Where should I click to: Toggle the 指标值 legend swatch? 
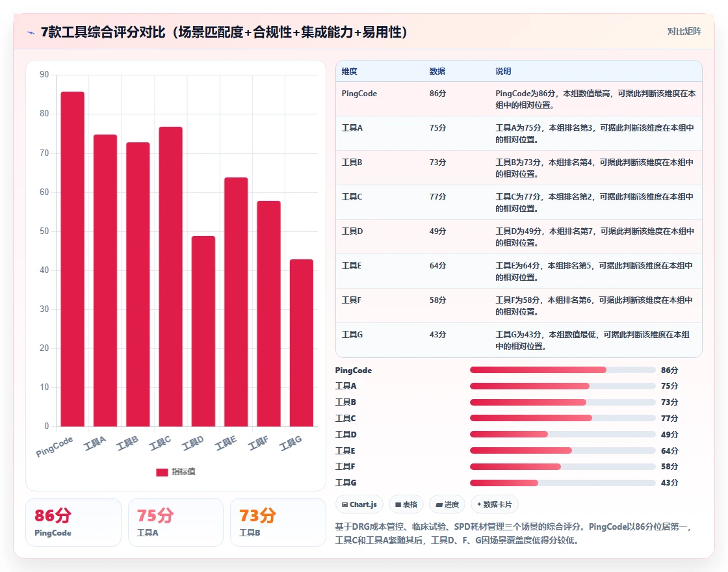click(162, 472)
